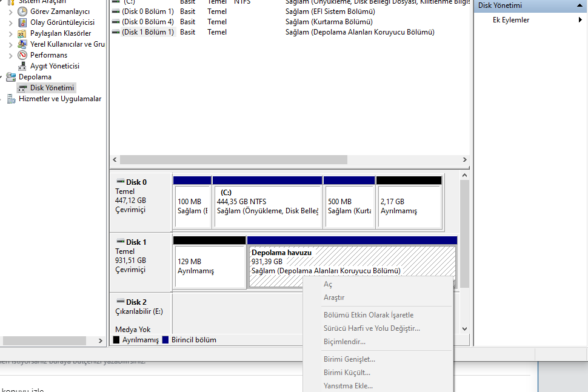
Task: Expand Yerel Kullanıcılar ve Gruplar node
Action: [x=10, y=45]
